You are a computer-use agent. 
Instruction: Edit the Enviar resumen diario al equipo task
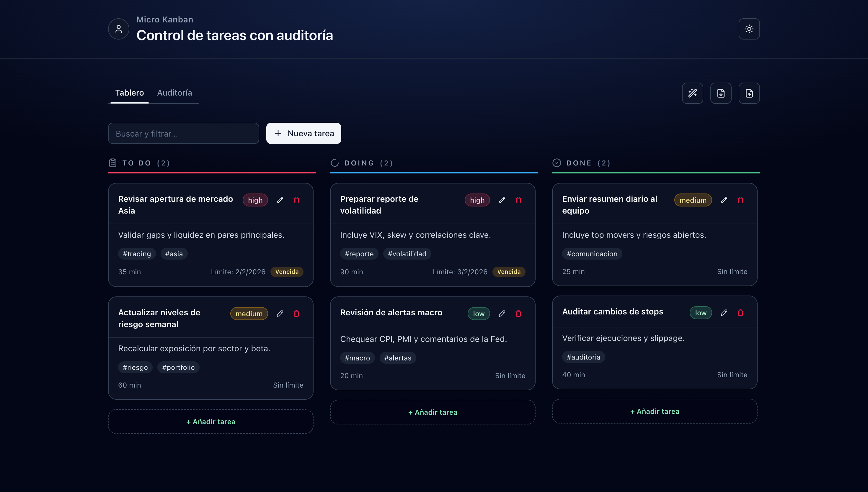click(724, 200)
